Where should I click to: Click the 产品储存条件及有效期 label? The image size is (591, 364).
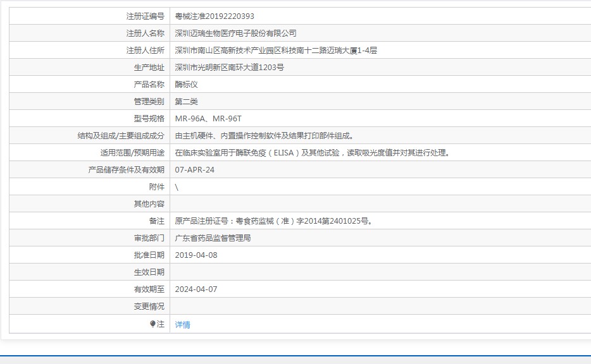(127, 170)
